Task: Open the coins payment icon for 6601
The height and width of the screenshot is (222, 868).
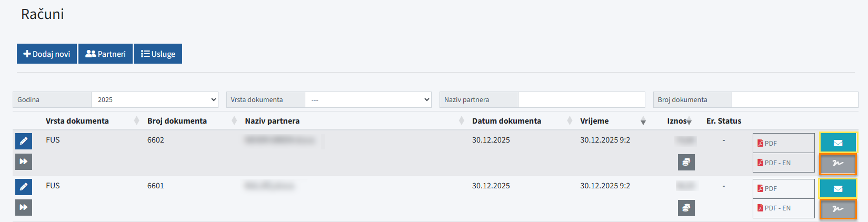Action: pos(686,208)
